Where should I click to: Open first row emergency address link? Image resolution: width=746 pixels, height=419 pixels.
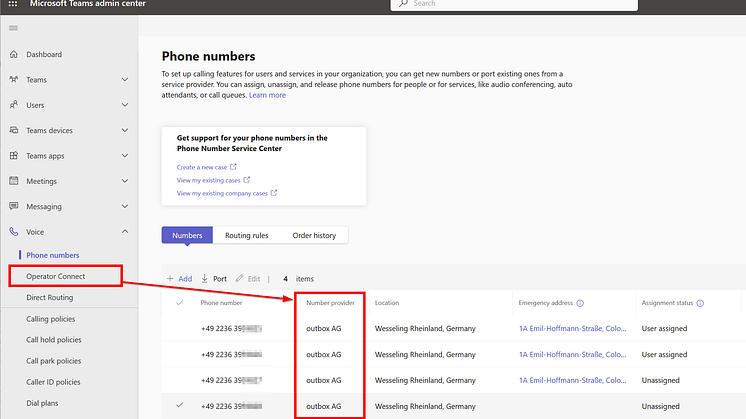[572, 328]
